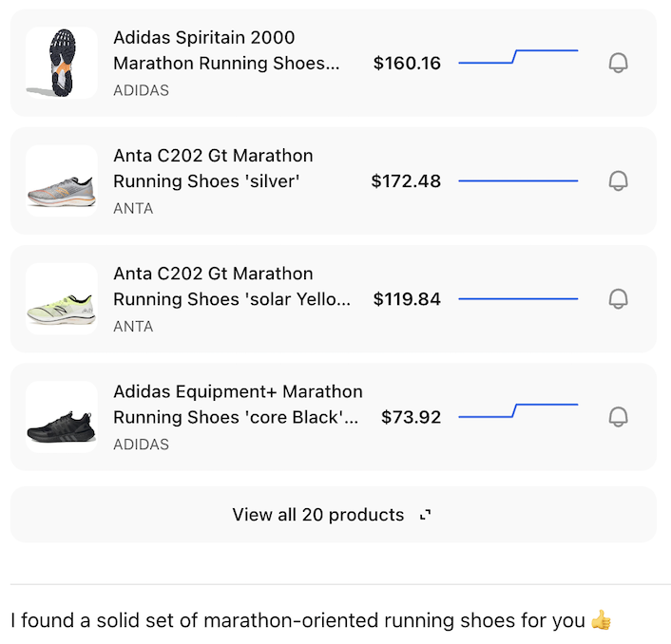Open Adidas Spiritain 2000 shoe thumbnail
The height and width of the screenshot is (644, 671).
[x=62, y=64]
